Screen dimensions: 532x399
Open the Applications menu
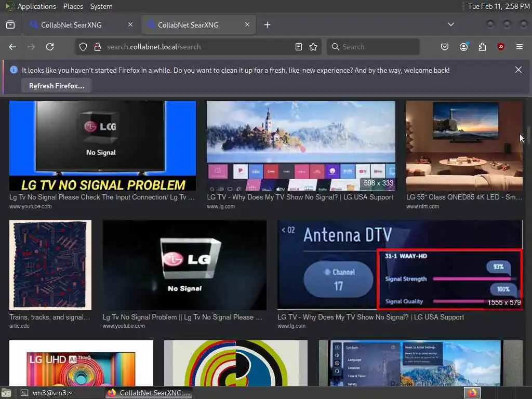point(37,6)
